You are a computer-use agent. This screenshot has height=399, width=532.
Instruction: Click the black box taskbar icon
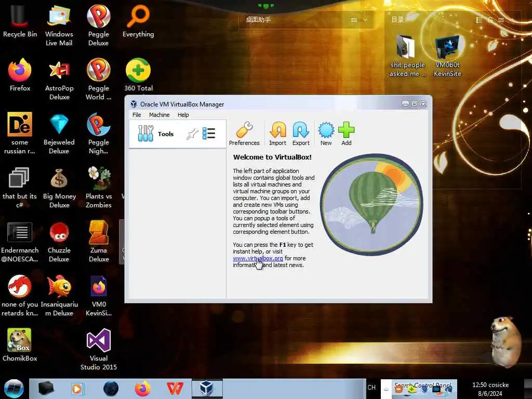click(46, 389)
